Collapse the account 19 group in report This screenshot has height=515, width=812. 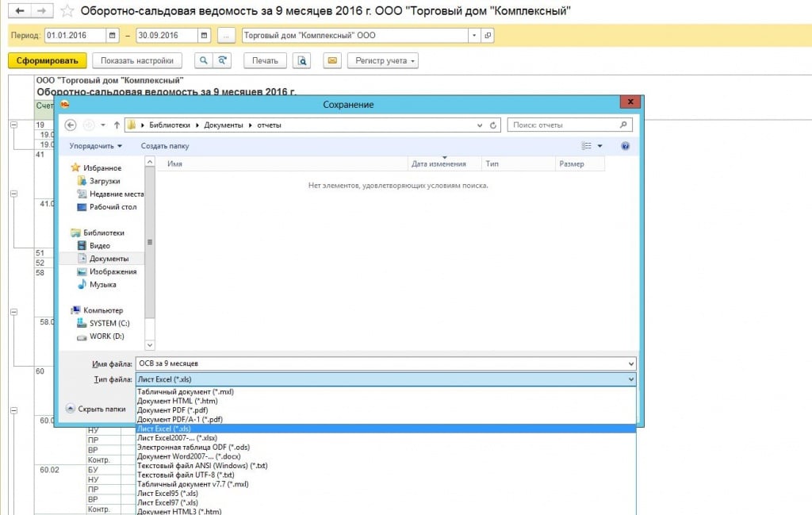13,125
